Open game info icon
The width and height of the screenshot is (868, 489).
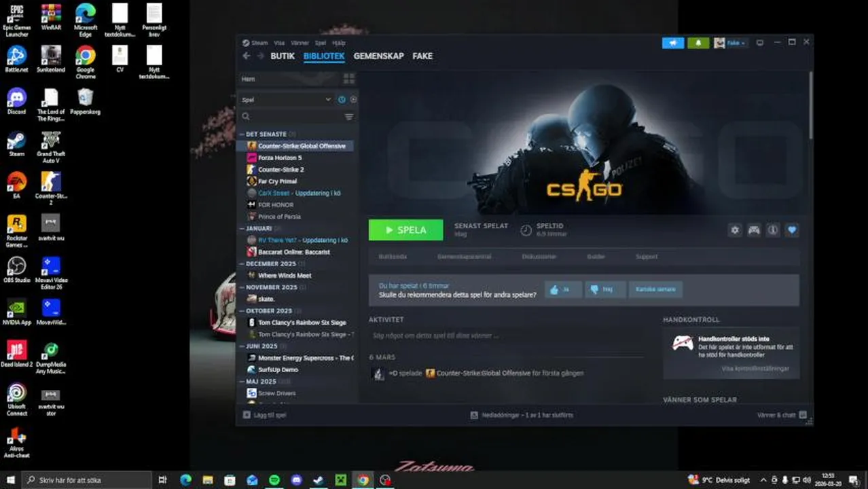[x=773, y=230]
